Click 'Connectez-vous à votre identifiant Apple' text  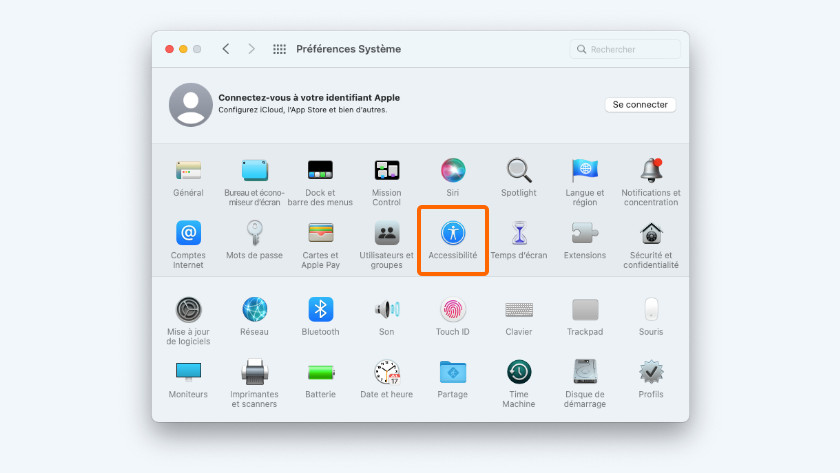coord(309,97)
